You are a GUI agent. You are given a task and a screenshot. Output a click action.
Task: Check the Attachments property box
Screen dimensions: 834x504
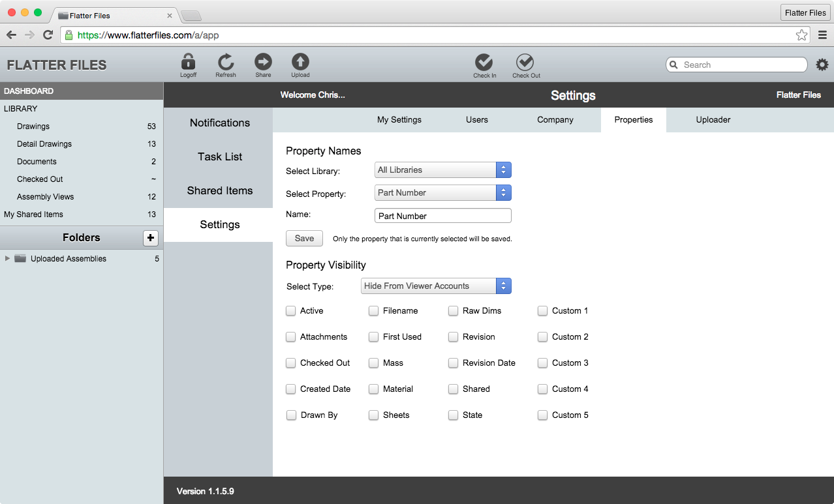pos(291,337)
